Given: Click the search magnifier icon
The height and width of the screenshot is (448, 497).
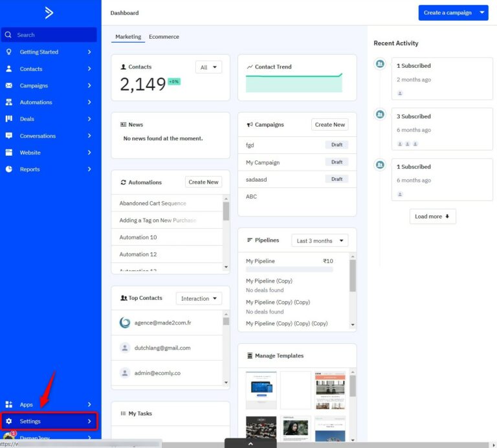Looking at the screenshot, I should point(8,35).
